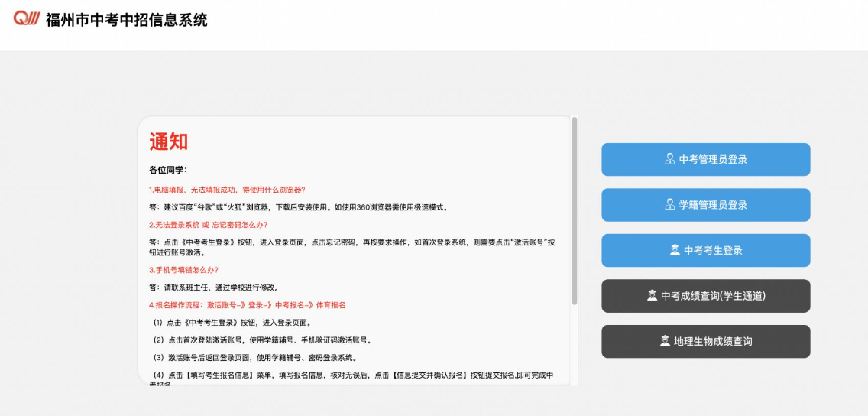
Task: Open 地理生物成绩查询 button
Action: (706, 341)
